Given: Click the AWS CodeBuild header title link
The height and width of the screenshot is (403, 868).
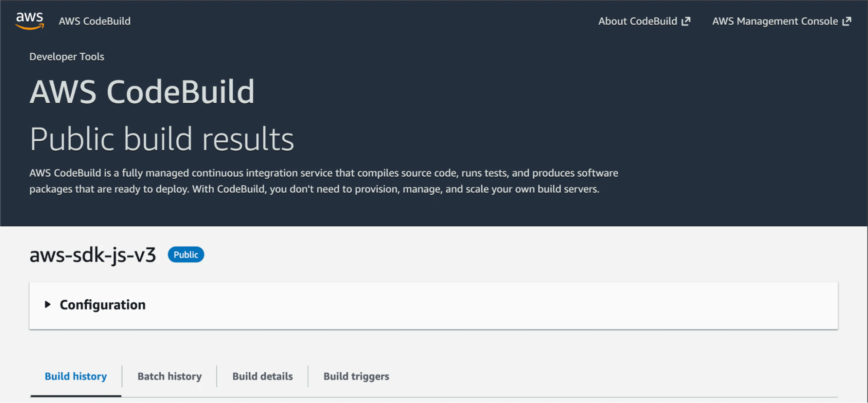Looking at the screenshot, I should [x=95, y=21].
